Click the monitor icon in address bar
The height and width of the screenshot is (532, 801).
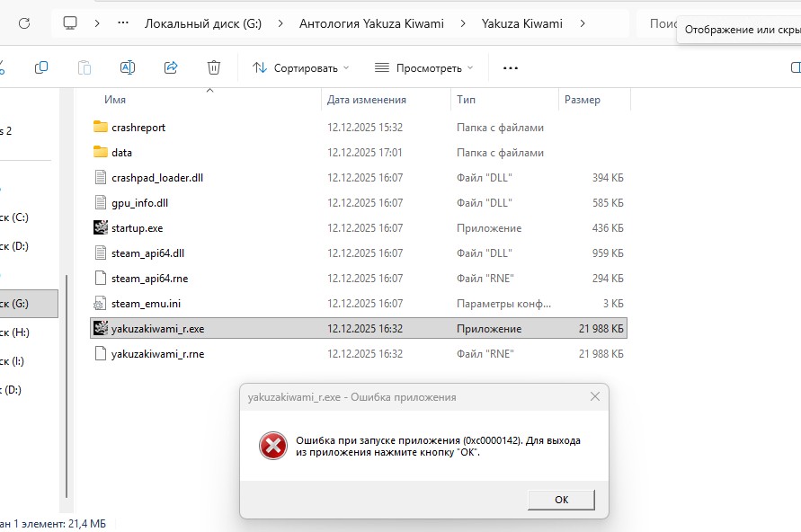tap(70, 23)
